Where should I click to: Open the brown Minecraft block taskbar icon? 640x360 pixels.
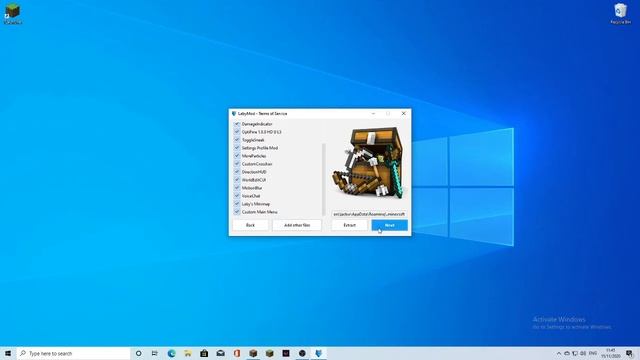[253, 353]
